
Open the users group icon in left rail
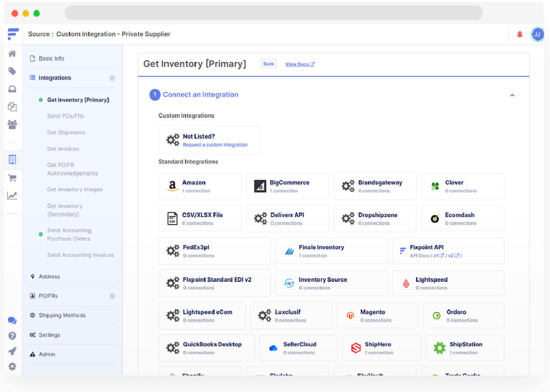click(x=12, y=124)
